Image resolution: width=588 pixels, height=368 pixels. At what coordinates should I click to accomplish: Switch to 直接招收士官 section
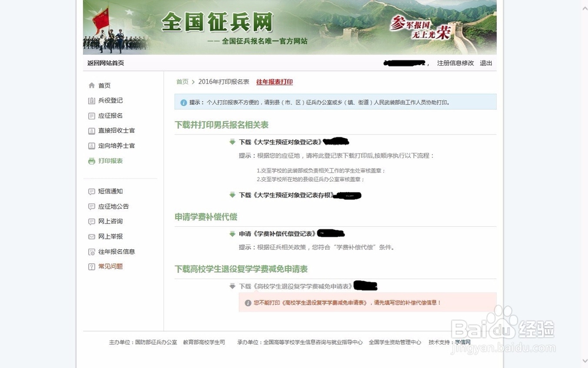[x=92, y=131]
